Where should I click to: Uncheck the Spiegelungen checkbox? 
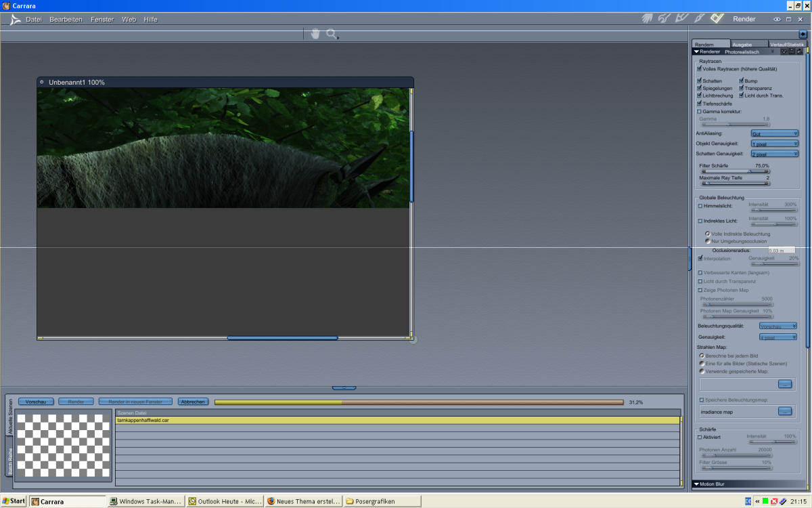tap(700, 88)
